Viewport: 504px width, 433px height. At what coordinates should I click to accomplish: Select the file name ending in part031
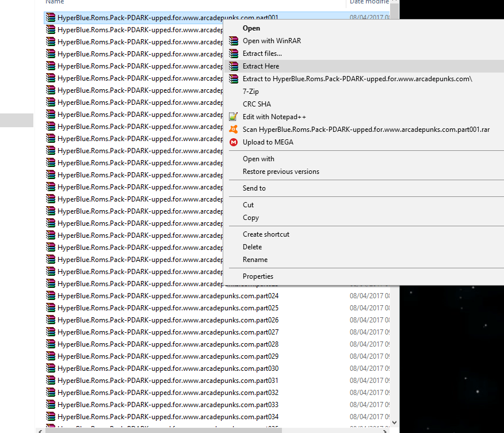pyautogui.click(x=168, y=381)
